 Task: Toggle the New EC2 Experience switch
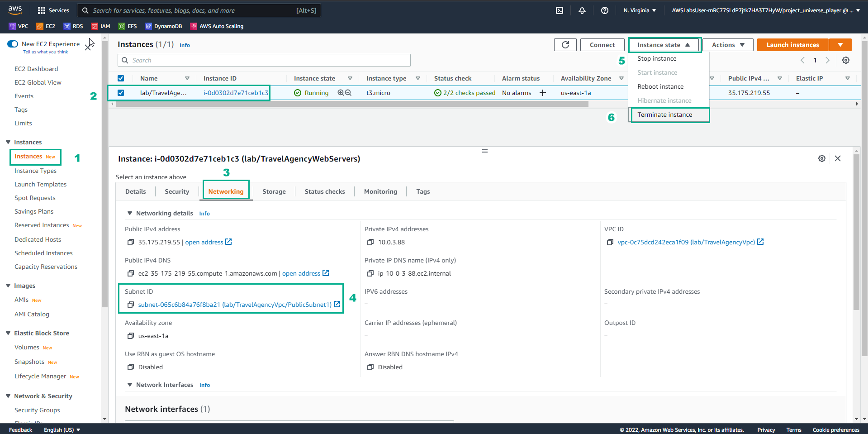[x=13, y=44]
